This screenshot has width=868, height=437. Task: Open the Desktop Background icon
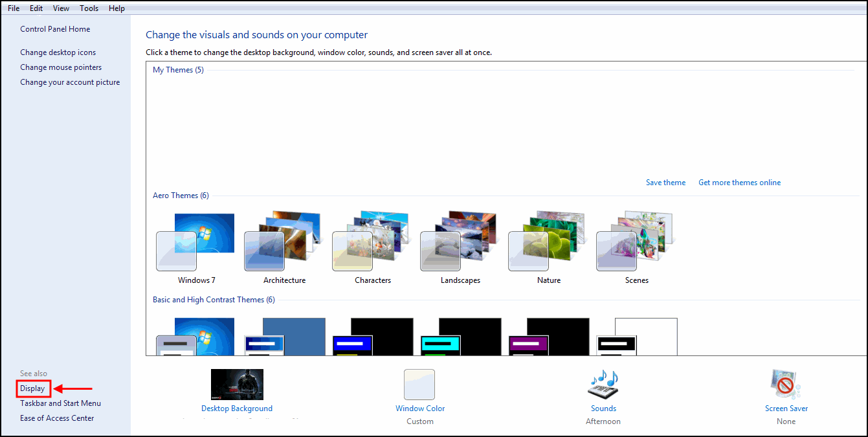pos(237,385)
